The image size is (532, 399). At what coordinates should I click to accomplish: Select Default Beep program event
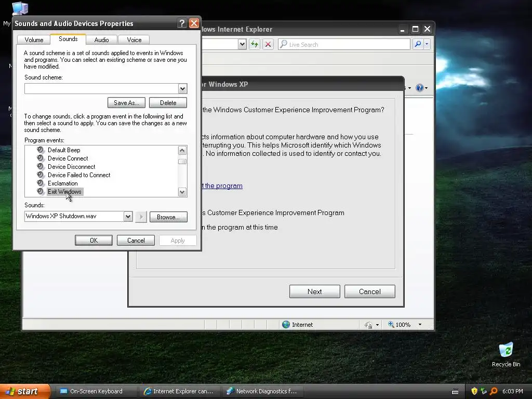tap(64, 150)
